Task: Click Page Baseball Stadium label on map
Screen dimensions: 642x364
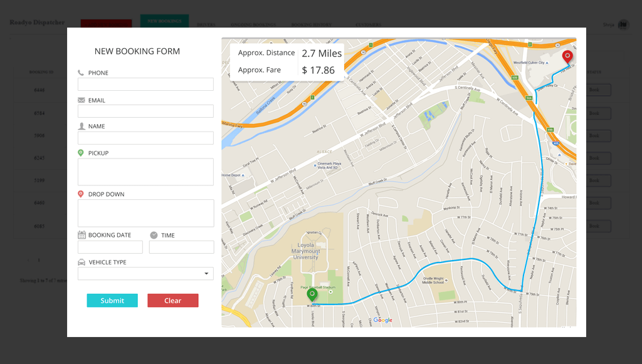Action: tap(318, 287)
